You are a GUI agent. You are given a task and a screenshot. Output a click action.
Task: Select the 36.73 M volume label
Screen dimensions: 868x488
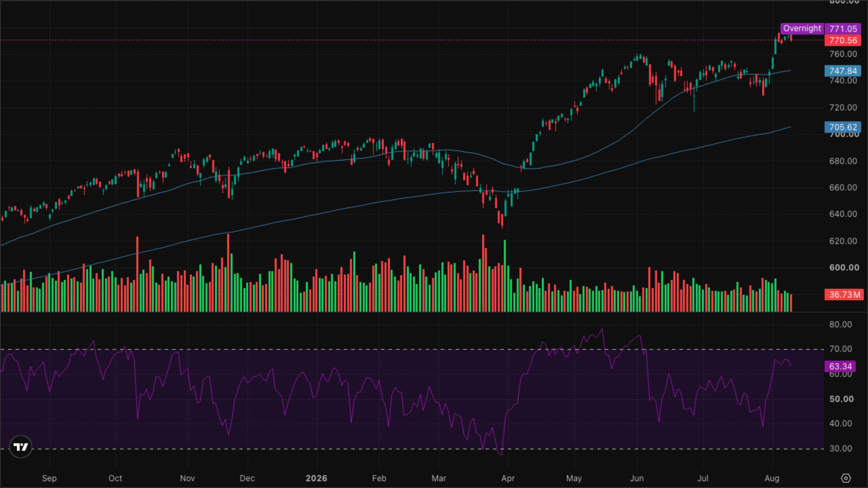[x=844, y=294]
